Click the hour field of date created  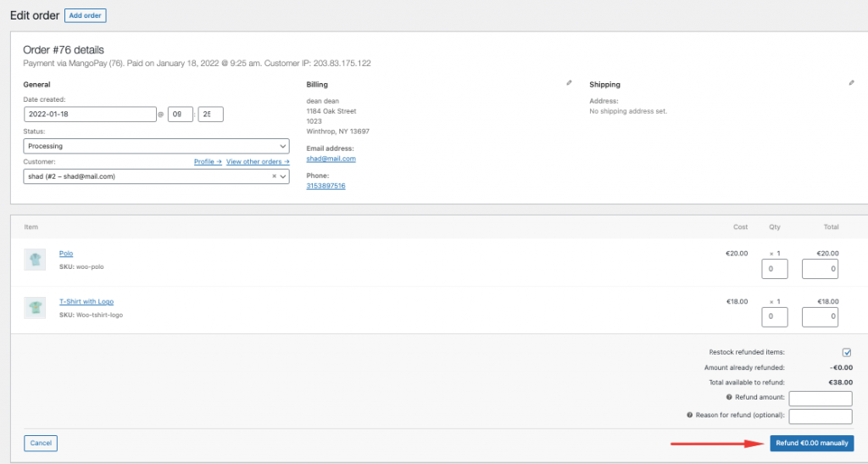[x=181, y=114]
